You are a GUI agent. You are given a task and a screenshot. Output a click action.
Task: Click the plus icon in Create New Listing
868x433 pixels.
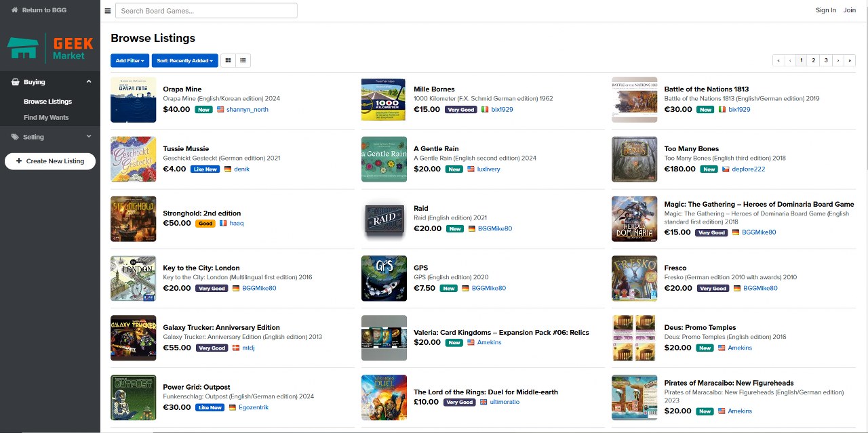[18, 161]
